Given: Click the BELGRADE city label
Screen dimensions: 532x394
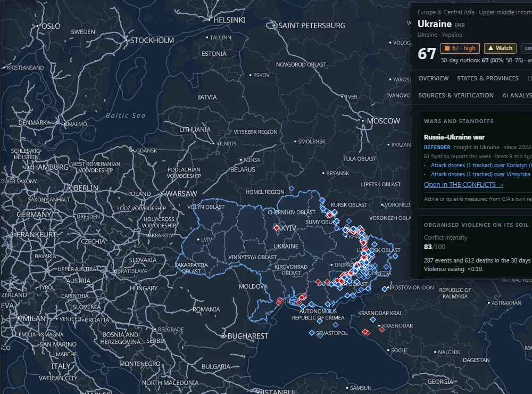Looking at the screenshot, I should [171, 330].
